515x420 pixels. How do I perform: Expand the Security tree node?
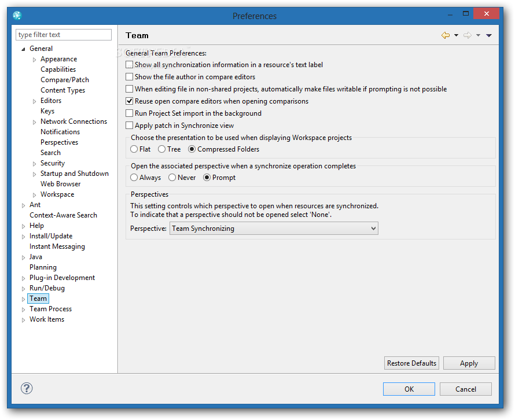click(35, 164)
